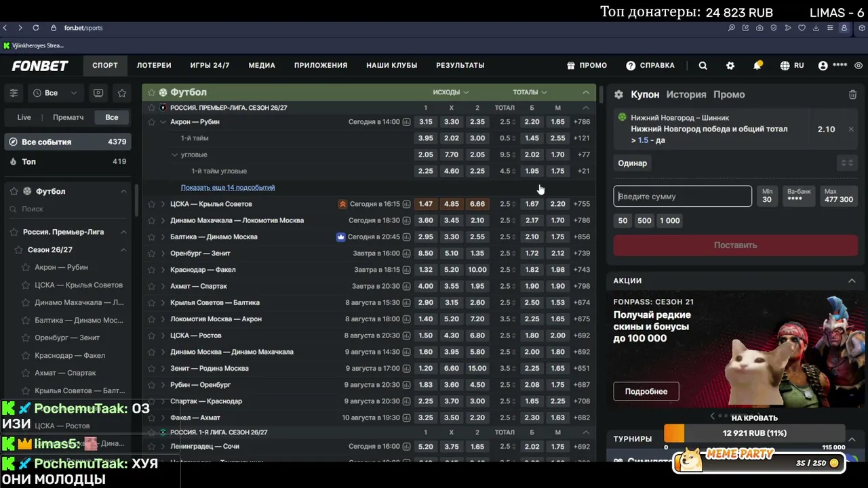Click the FONBET logo

(40, 66)
